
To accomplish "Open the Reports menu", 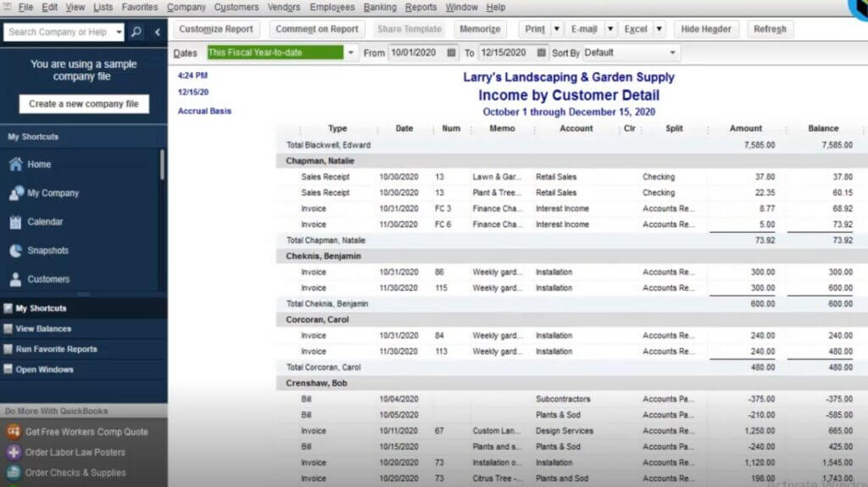I will point(420,7).
